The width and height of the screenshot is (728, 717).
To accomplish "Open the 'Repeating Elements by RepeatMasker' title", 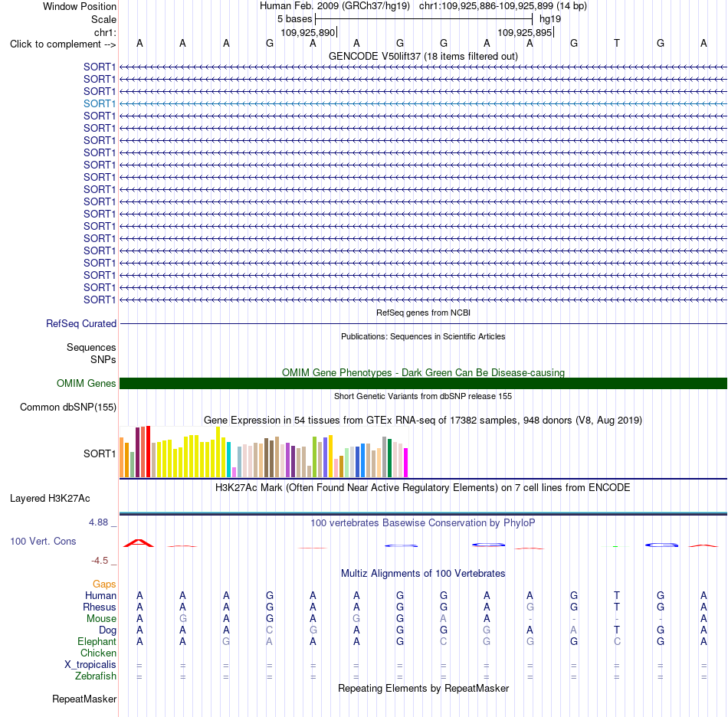I will [423, 688].
